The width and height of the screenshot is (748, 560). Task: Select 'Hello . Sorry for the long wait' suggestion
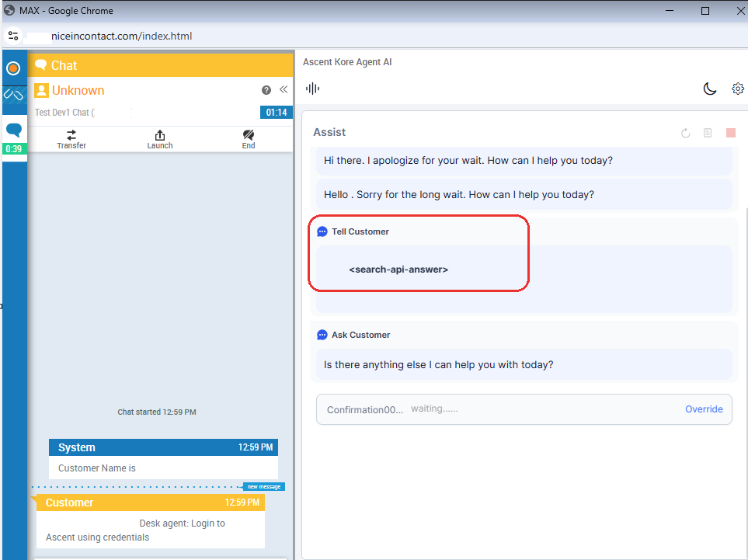[524, 195]
